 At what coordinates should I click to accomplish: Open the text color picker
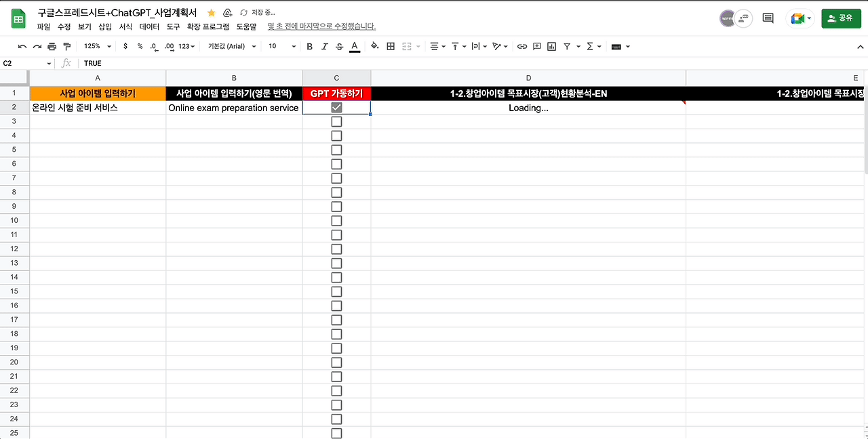point(354,46)
